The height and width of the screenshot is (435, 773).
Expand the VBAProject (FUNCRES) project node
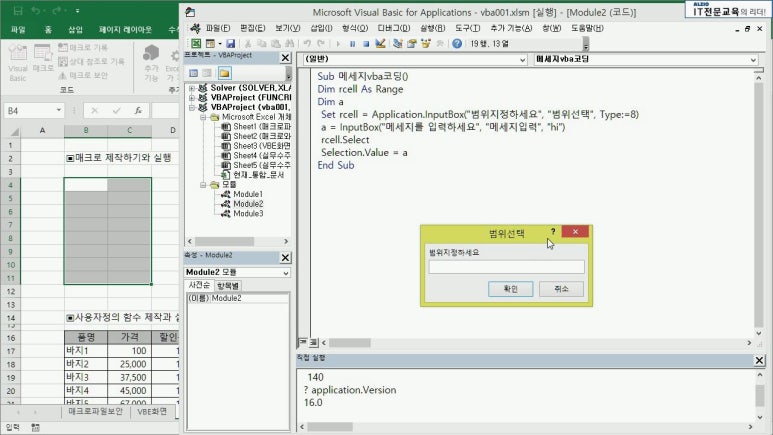(192, 98)
